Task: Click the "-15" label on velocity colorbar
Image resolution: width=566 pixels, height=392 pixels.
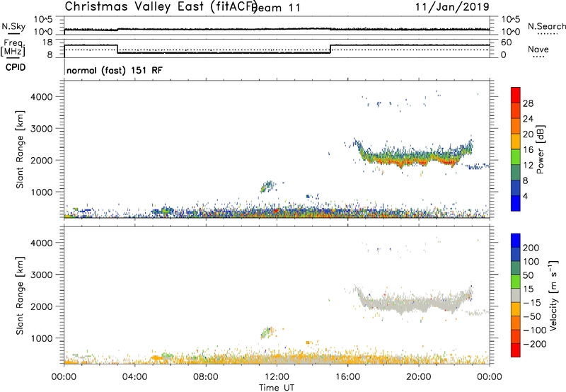Action: (x=532, y=302)
